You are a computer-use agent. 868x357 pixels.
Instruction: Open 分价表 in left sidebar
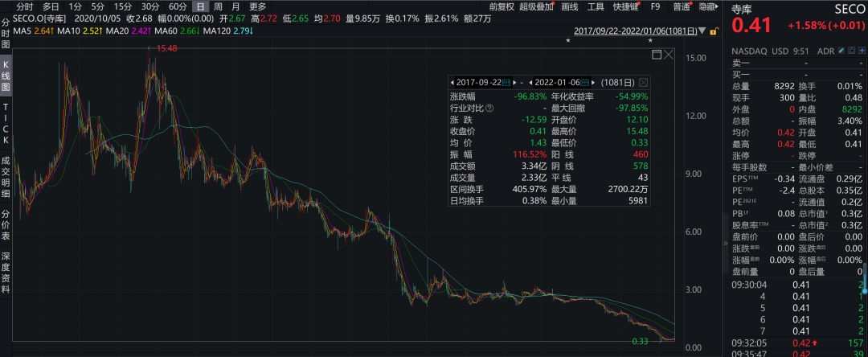tap(6, 224)
